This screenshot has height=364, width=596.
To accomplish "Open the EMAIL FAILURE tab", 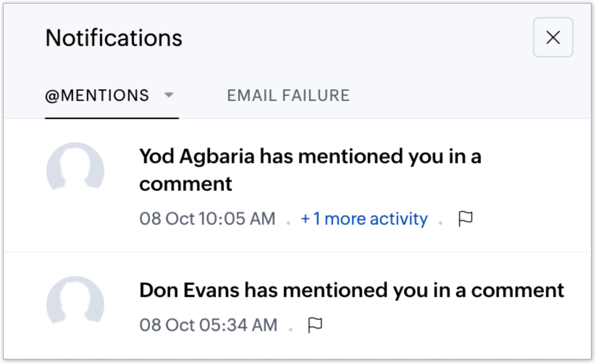I will point(288,96).
